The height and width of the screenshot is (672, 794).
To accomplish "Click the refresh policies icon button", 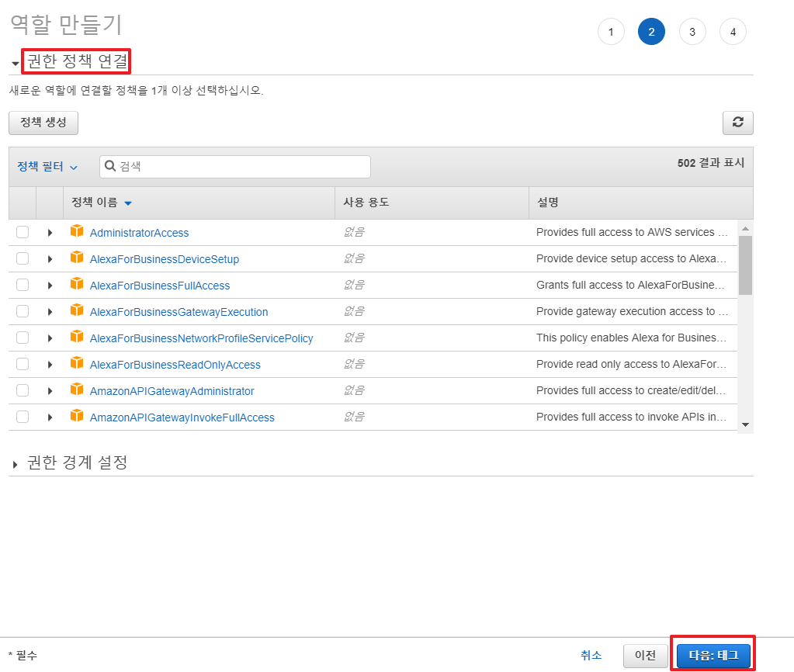I will click(x=737, y=123).
